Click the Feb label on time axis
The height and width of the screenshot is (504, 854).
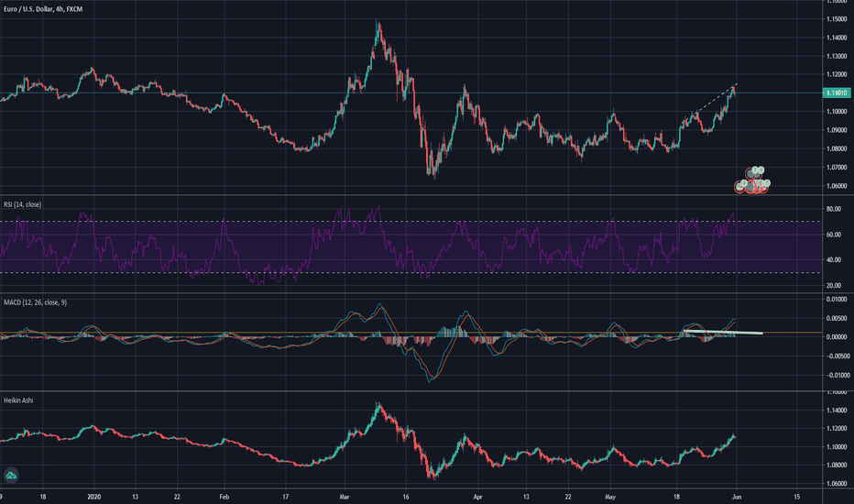[224, 497]
